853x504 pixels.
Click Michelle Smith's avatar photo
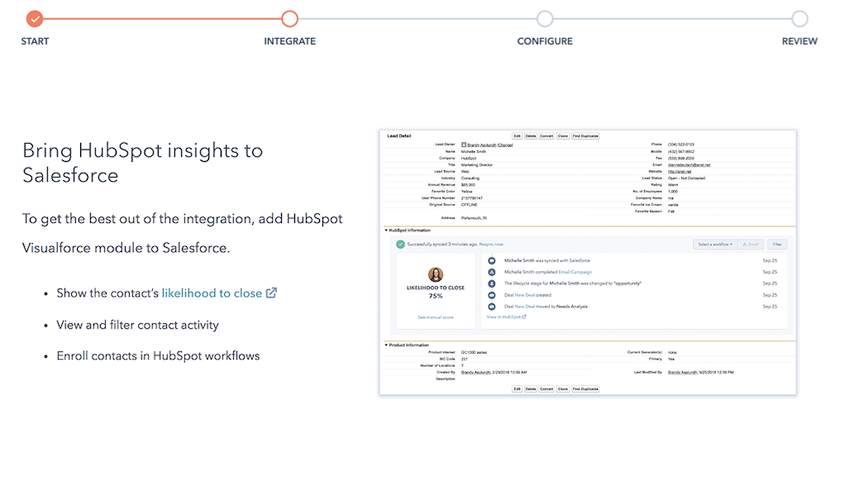[x=435, y=274]
